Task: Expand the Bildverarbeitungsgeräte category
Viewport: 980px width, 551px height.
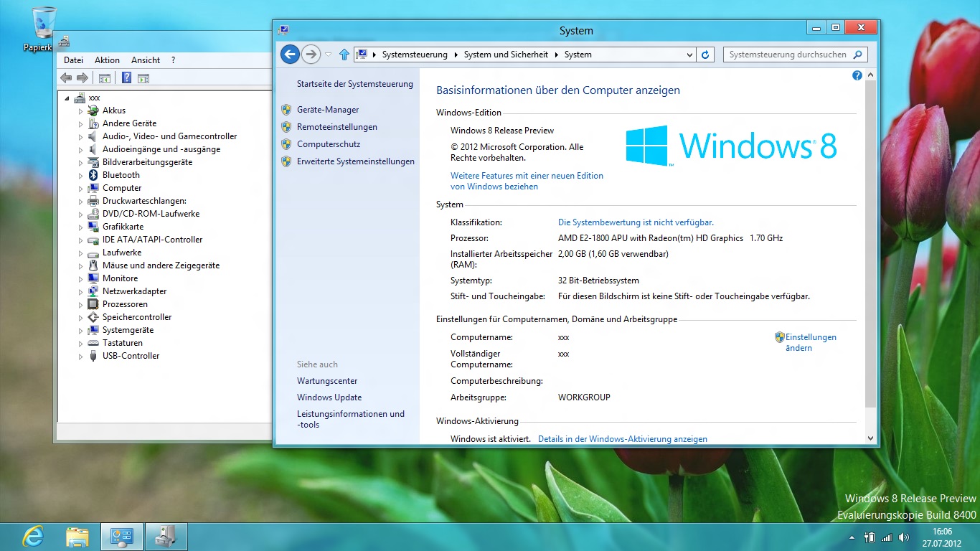Action: 81,163
